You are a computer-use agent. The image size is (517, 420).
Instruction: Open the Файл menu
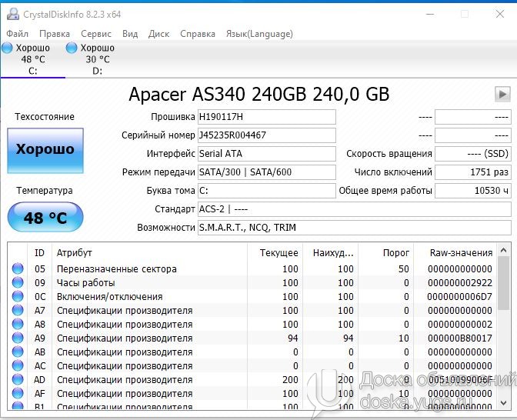coord(17,34)
